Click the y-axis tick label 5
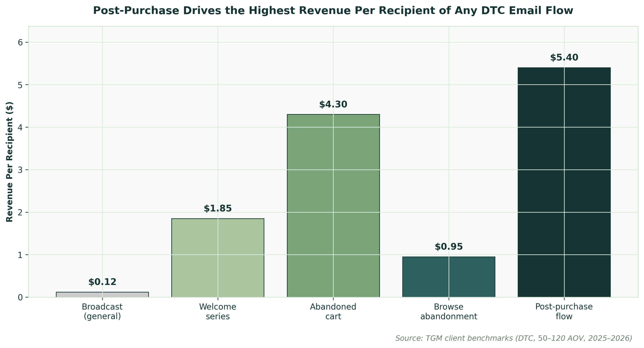Screen dimensions: 644x348 pos(20,85)
